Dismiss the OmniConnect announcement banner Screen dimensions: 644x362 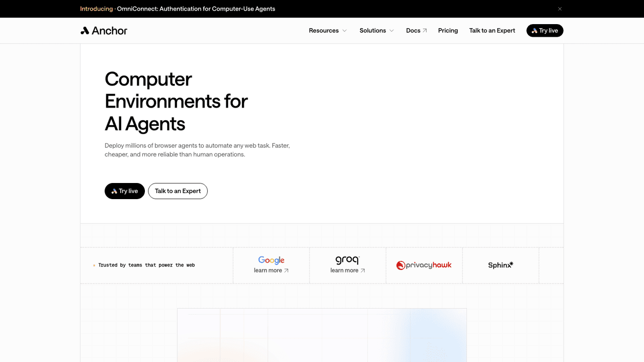(560, 9)
